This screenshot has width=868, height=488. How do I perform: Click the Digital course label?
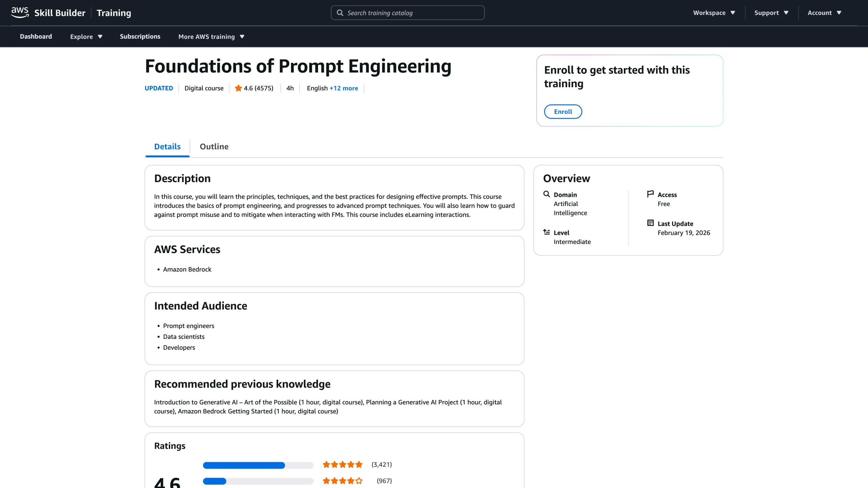tap(204, 88)
